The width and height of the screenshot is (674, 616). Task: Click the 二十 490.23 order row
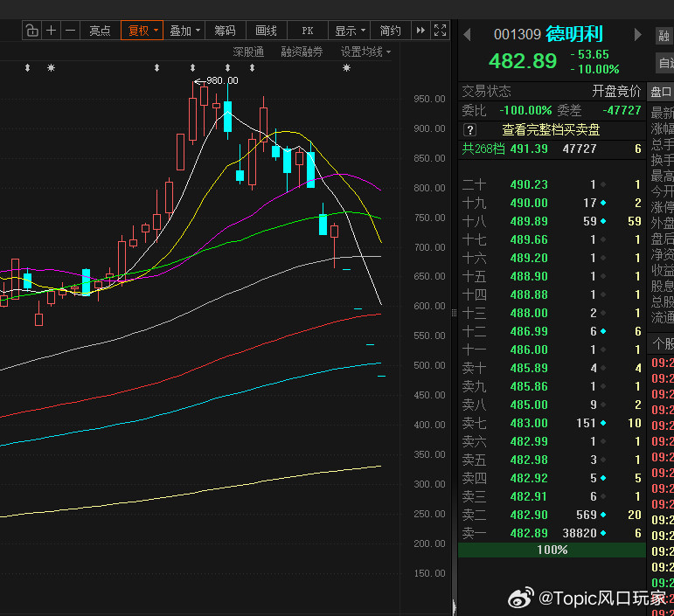tap(552, 184)
